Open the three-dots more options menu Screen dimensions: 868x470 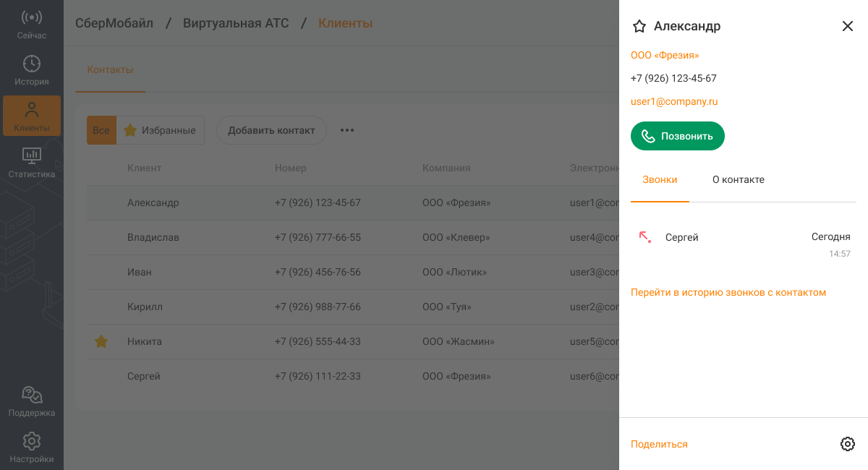click(347, 130)
